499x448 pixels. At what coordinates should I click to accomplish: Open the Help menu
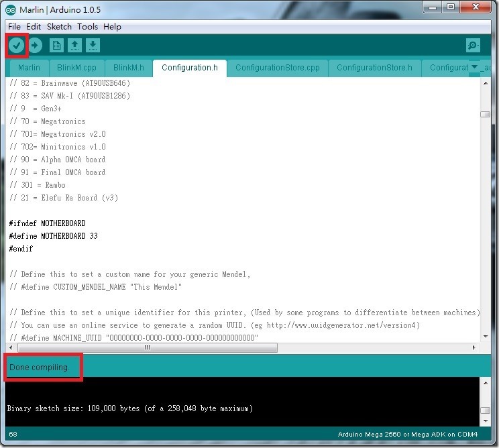tap(112, 27)
